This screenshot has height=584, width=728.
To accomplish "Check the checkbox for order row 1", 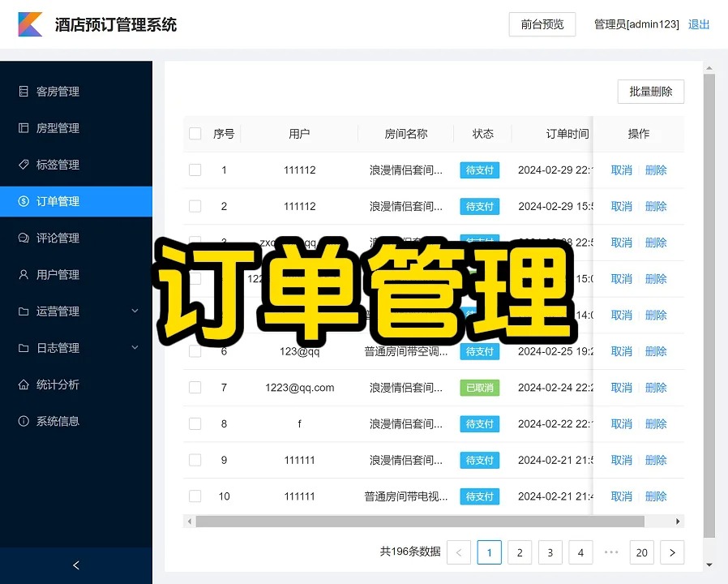I will tap(195, 170).
